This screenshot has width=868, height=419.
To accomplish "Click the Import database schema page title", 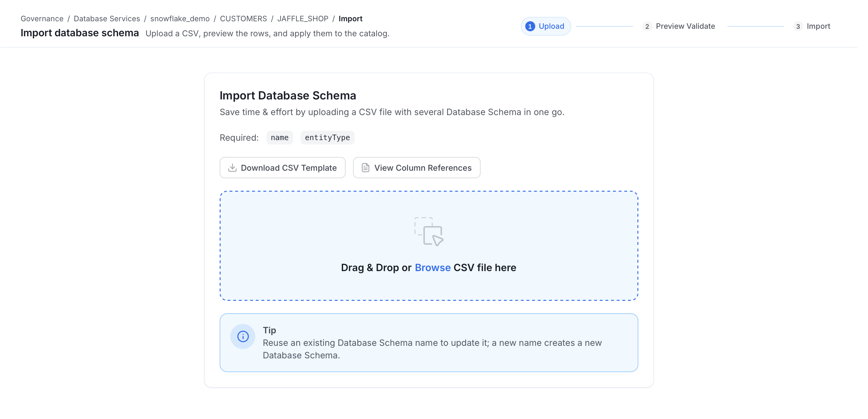I will (x=80, y=33).
